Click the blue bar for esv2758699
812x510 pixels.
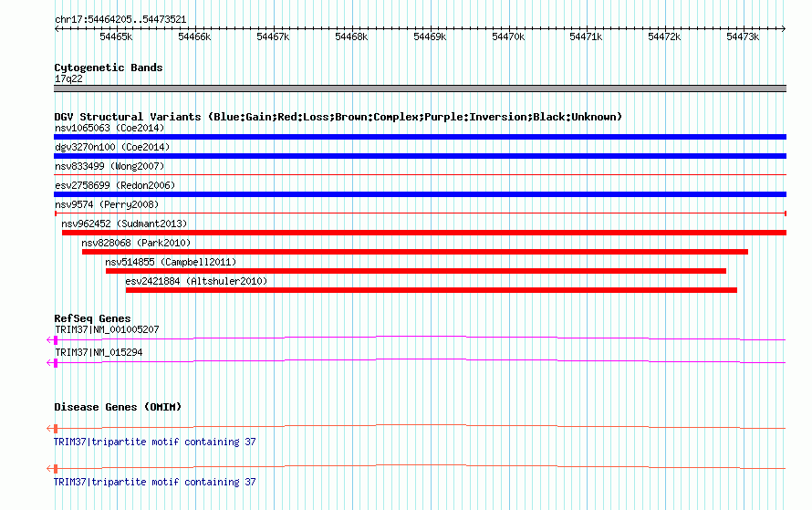tap(420, 194)
